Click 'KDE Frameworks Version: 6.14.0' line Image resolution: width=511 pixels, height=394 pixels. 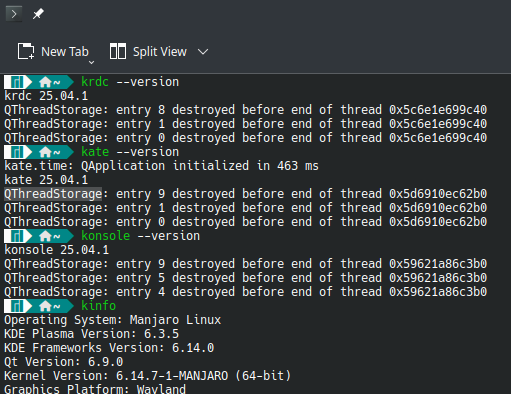(x=109, y=348)
